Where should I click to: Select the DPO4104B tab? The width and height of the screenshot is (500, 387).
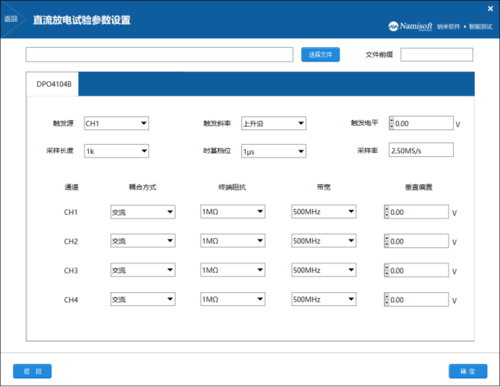pos(54,84)
